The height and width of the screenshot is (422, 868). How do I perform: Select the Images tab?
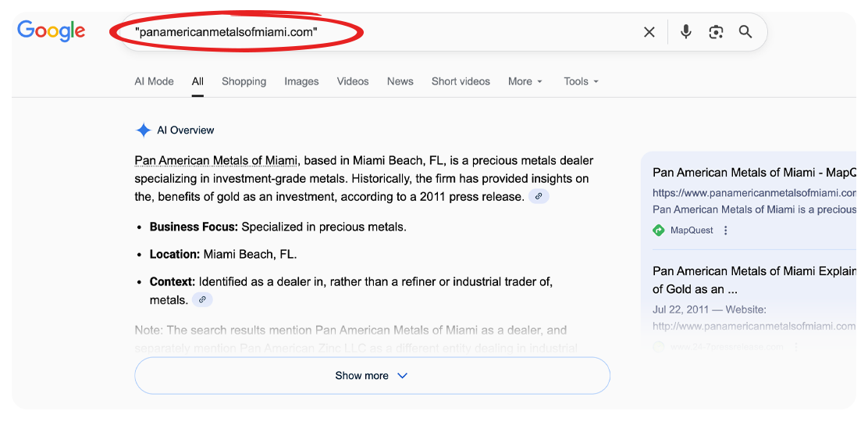[301, 81]
